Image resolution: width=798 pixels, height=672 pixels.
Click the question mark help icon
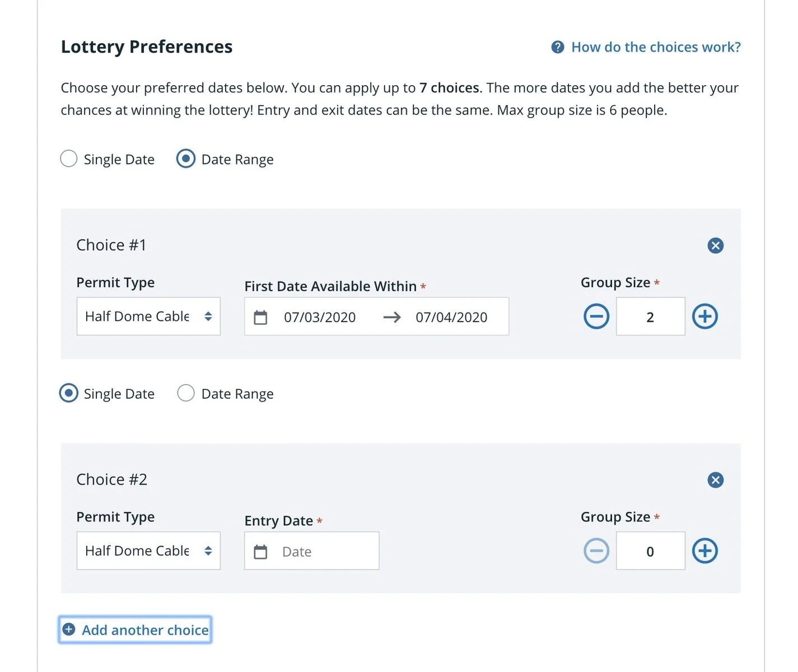tap(558, 47)
